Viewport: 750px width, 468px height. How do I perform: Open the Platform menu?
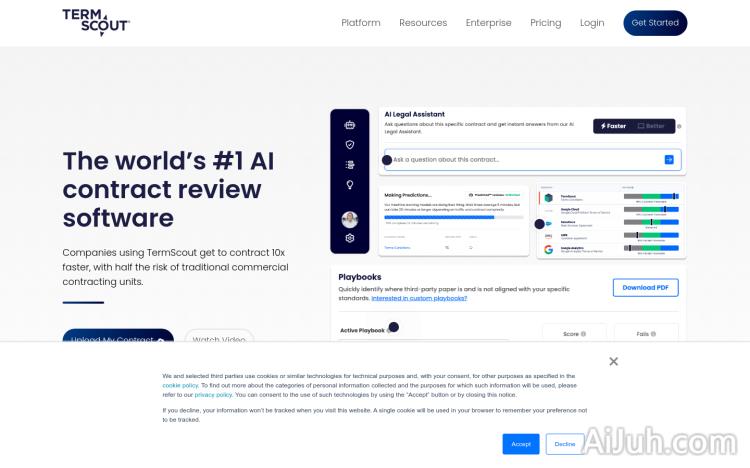click(x=361, y=23)
